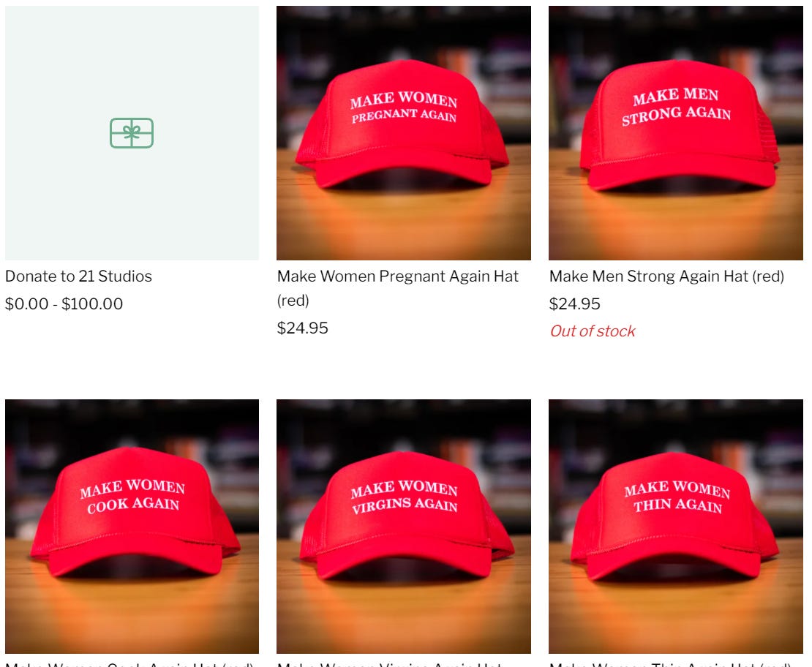Click the white text on Cook Again hat
This screenshot has height=667, width=812.
[132, 496]
